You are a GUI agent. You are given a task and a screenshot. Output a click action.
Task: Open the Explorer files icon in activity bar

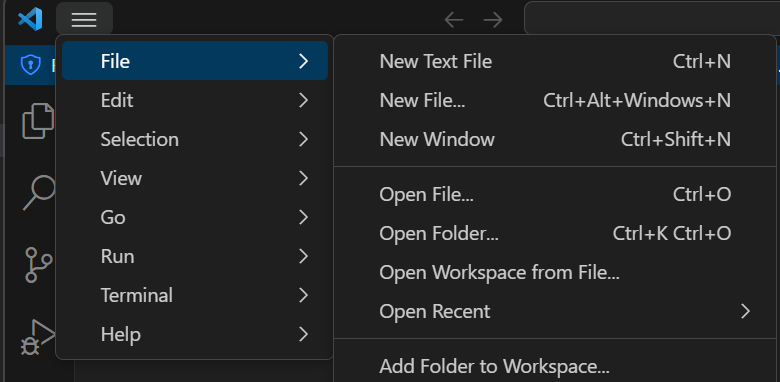(x=38, y=121)
